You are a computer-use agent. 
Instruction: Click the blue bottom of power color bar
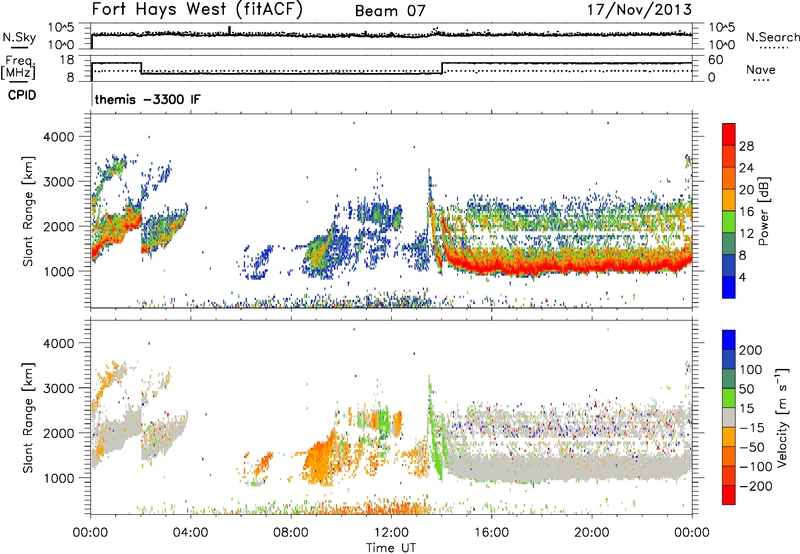pyautogui.click(x=729, y=287)
